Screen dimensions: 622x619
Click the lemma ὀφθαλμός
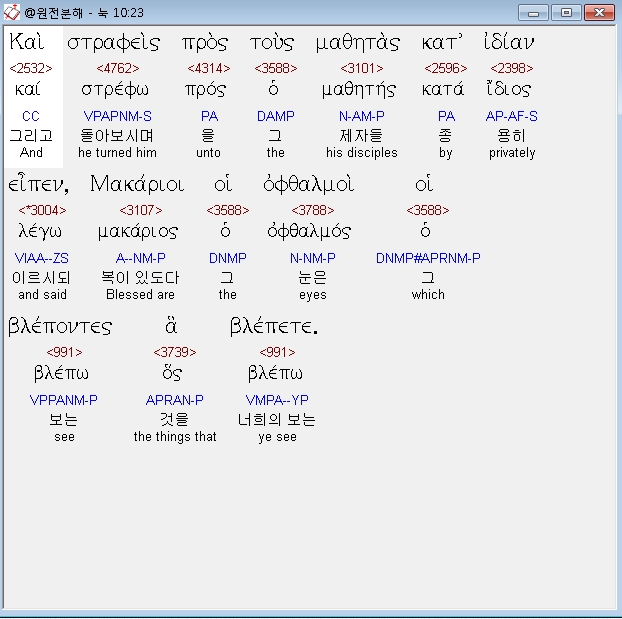[x=309, y=231]
